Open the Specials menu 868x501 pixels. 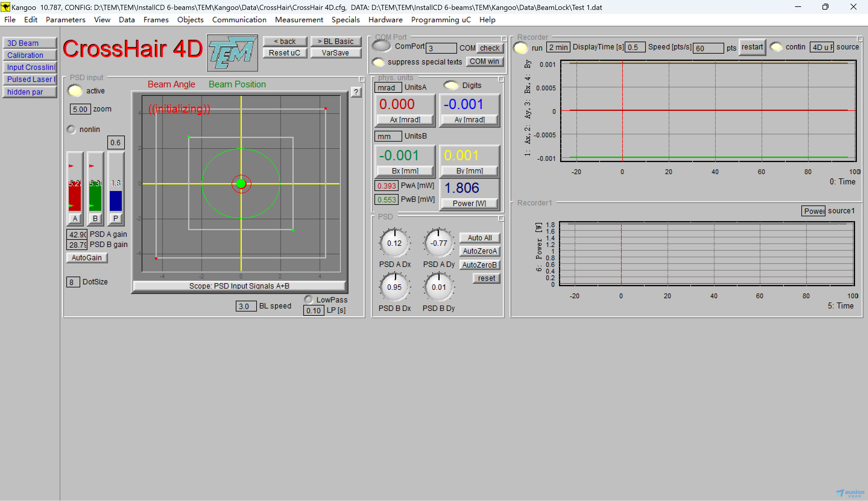pos(346,20)
